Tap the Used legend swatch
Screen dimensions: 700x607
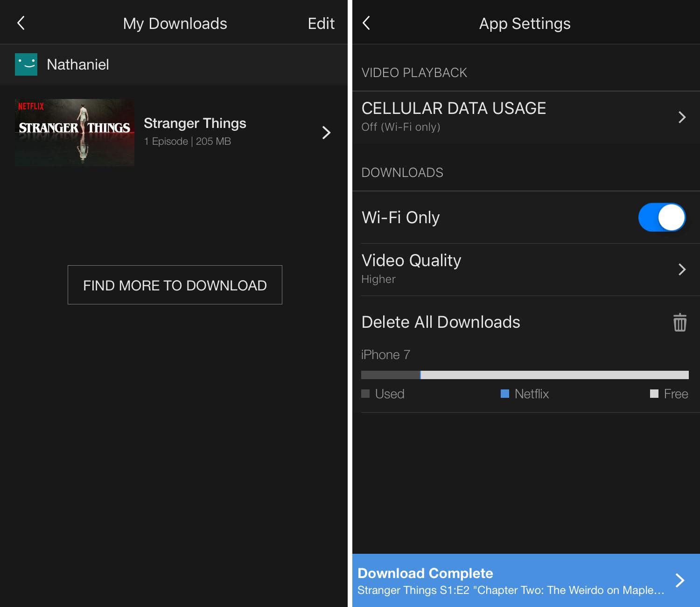coord(365,394)
